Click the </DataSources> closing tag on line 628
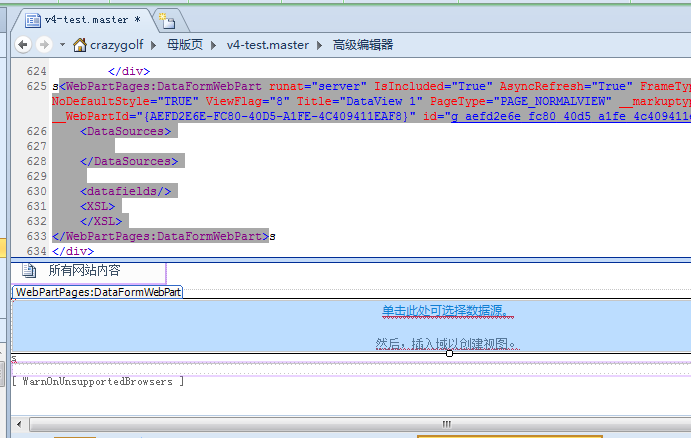691x438 pixels. click(129, 161)
